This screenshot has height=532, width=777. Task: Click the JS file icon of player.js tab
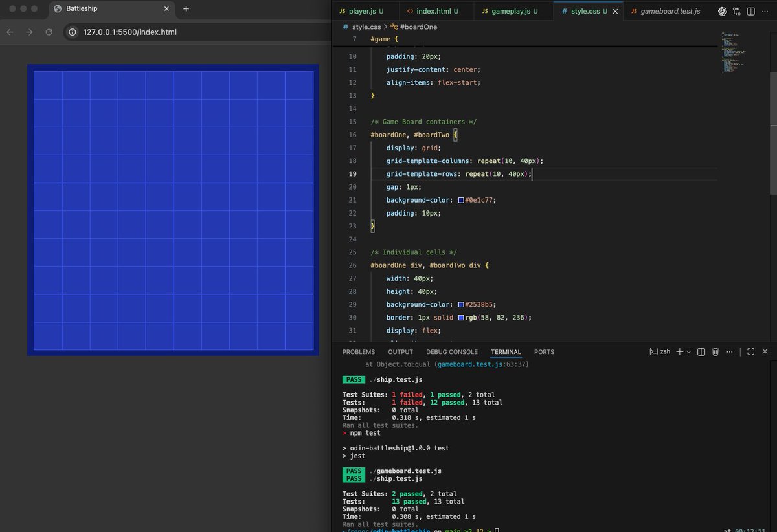click(x=343, y=12)
